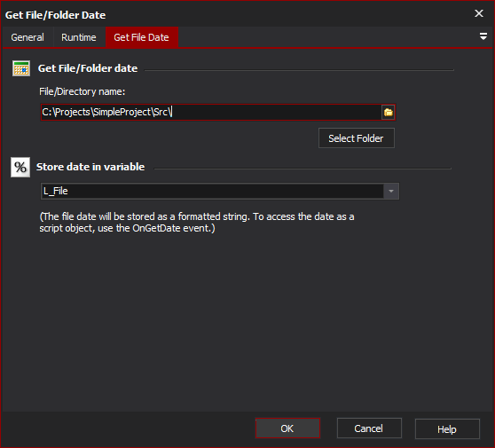This screenshot has height=448, width=495.
Task: Click the Cancel button
Action: (369, 428)
